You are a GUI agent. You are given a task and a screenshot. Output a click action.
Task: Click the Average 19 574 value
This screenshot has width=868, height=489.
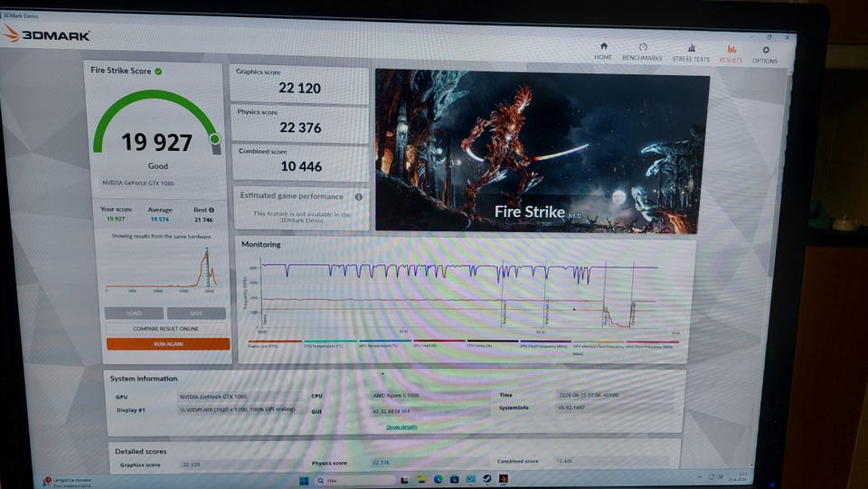point(160,220)
